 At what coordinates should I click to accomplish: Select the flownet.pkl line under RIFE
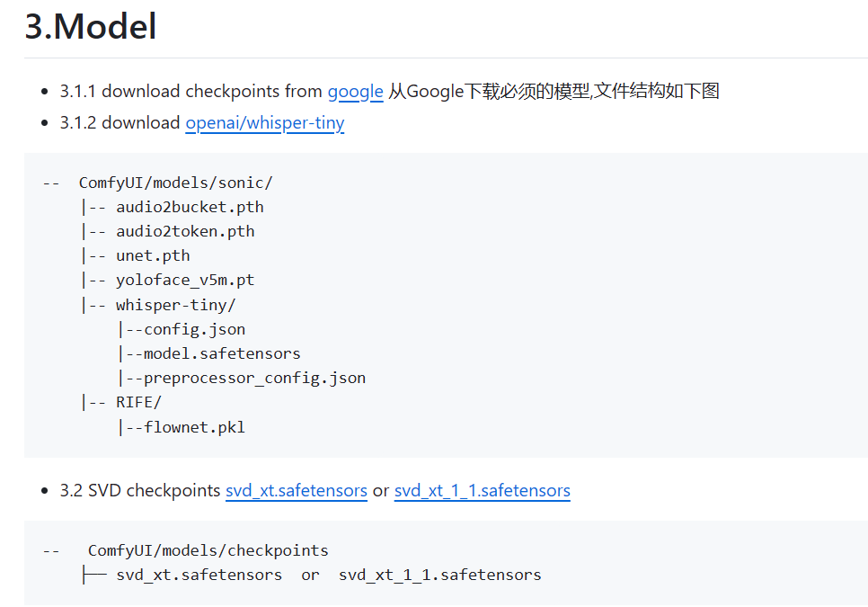point(194,426)
